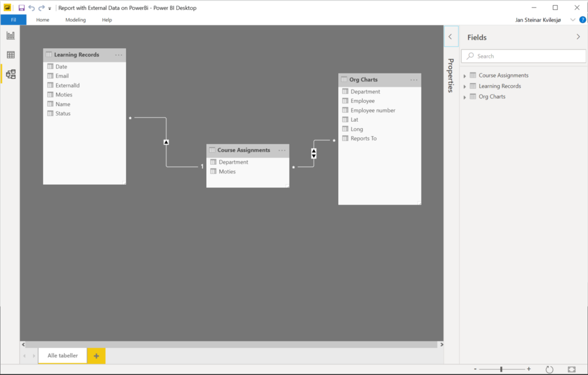The image size is (588, 375).
Task: Switch to Report view icon
Action: click(x=10, y=36)
